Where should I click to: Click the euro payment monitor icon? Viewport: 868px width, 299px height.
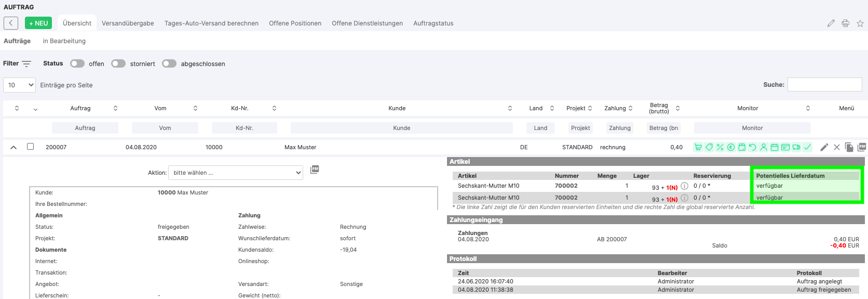pyautogui.click(x=731, y=147)
